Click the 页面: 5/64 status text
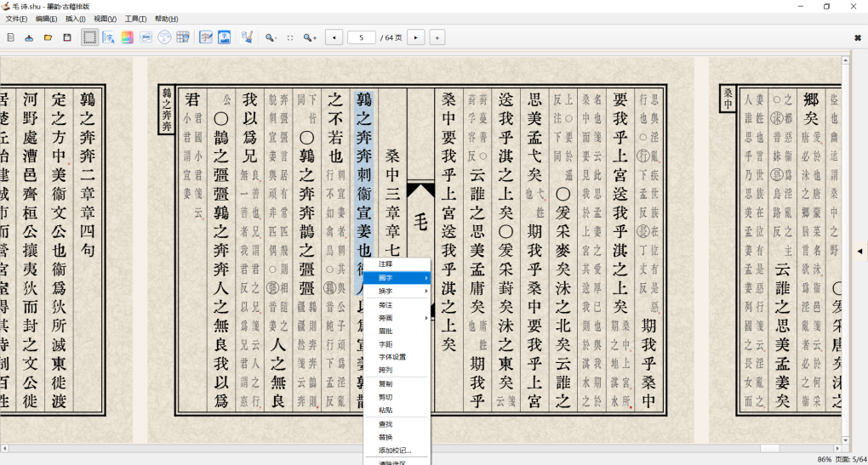868x465 pixels. (851, 459)
